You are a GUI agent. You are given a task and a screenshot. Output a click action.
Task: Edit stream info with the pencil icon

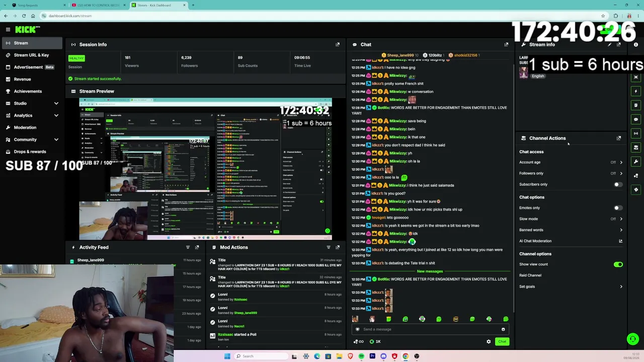610,44
